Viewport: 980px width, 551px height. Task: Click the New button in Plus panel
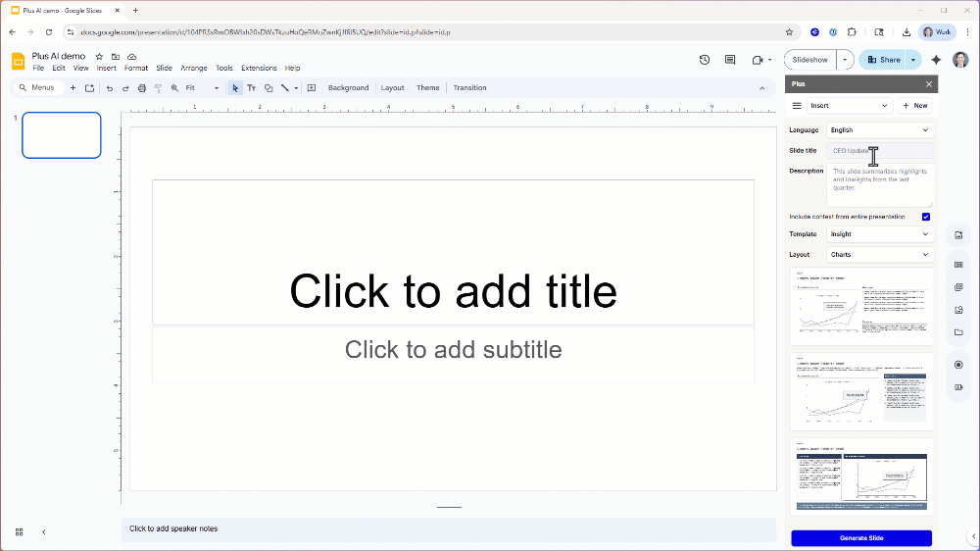(915, 106)
